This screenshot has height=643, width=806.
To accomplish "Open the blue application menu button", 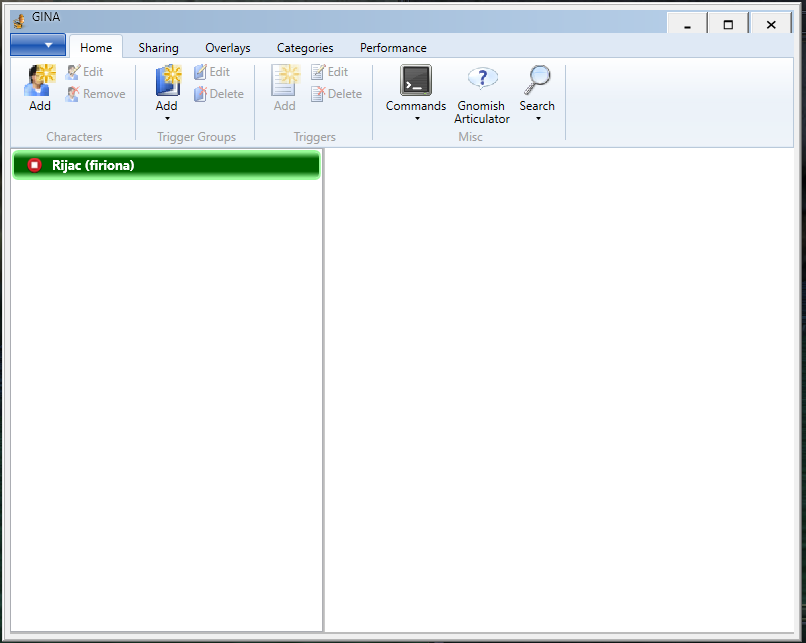I will pyautogui.click(x=38, y=45).
